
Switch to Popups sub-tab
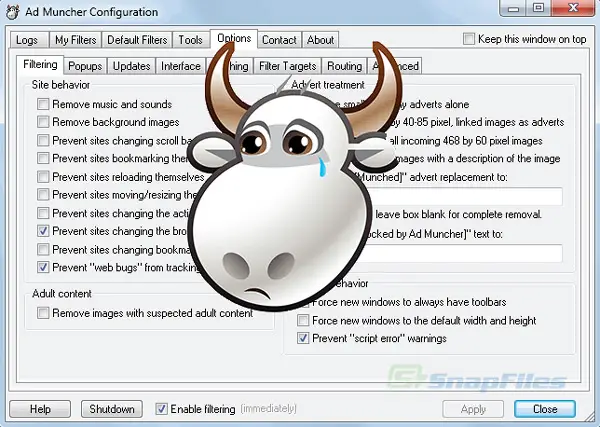click(85, 66)
